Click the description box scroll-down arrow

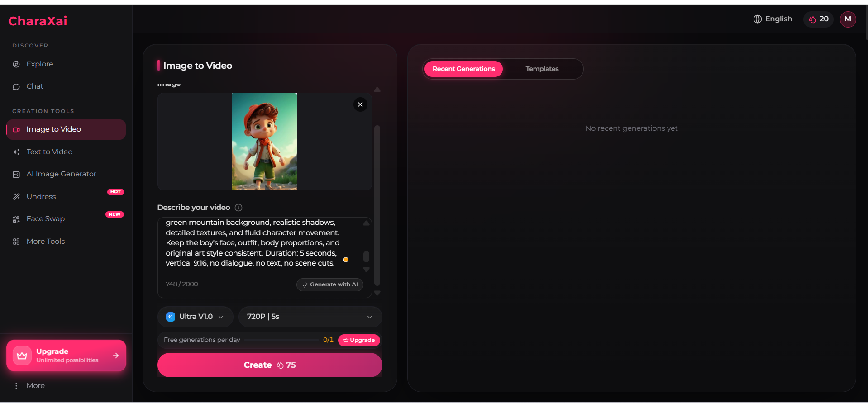pyautogui.click(x=366, y=270)
